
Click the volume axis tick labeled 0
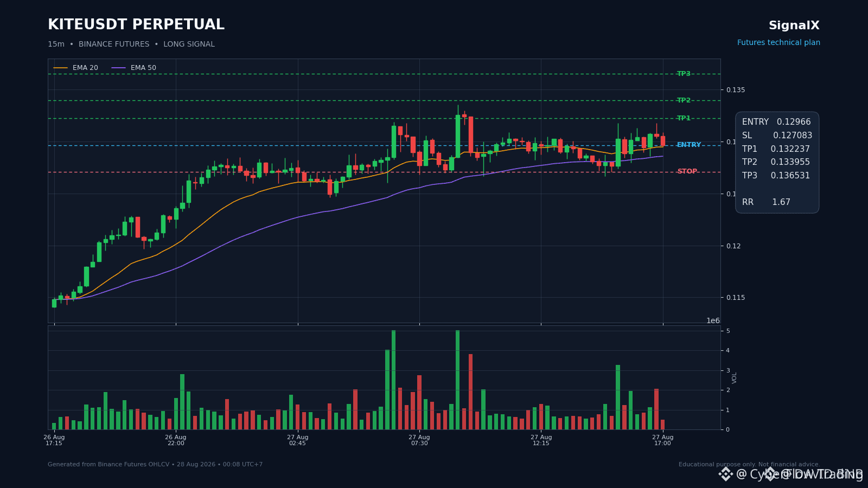tap(728, 430)
